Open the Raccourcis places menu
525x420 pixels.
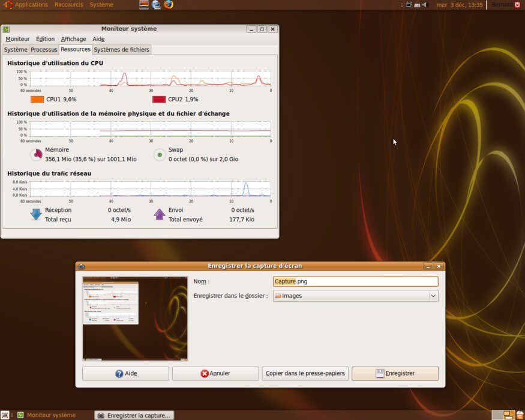click(68, 5)
